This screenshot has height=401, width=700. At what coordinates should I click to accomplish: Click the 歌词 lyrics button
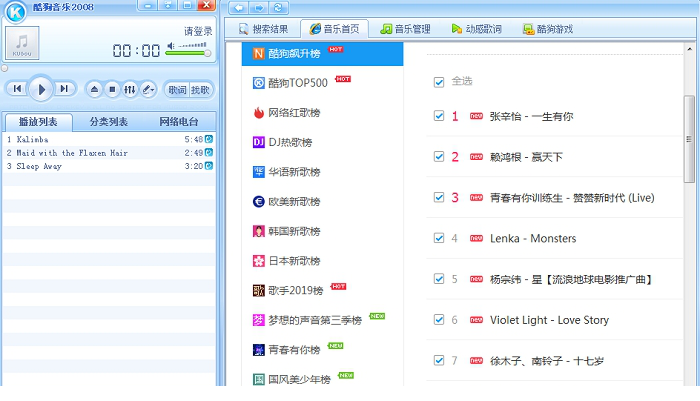177,89
